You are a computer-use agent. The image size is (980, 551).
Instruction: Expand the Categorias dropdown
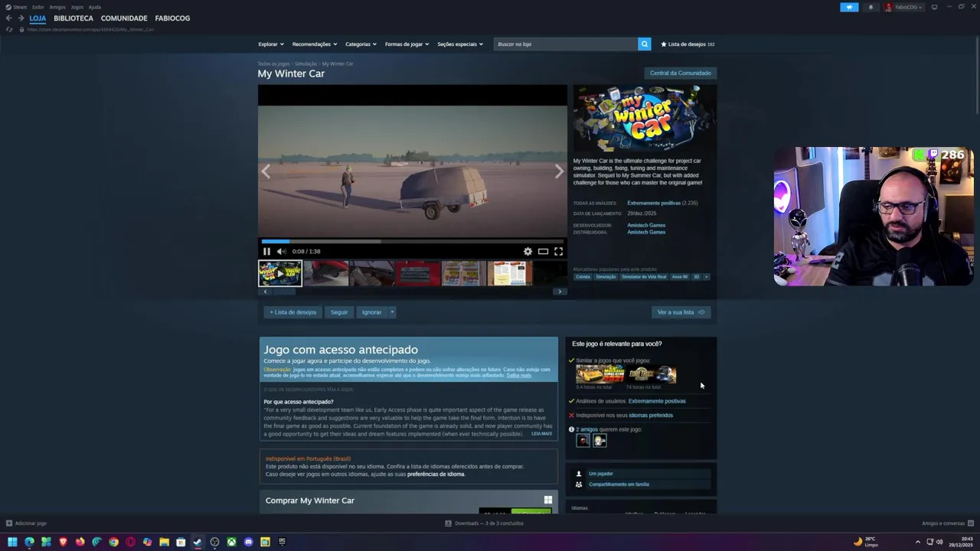(x=361, y=44)
